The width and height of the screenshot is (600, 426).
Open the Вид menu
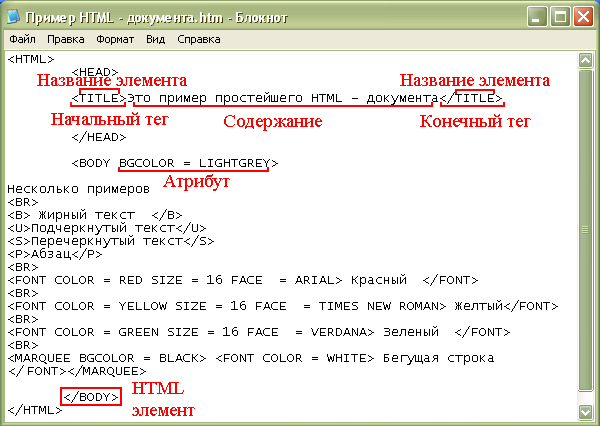coord(155,39)
